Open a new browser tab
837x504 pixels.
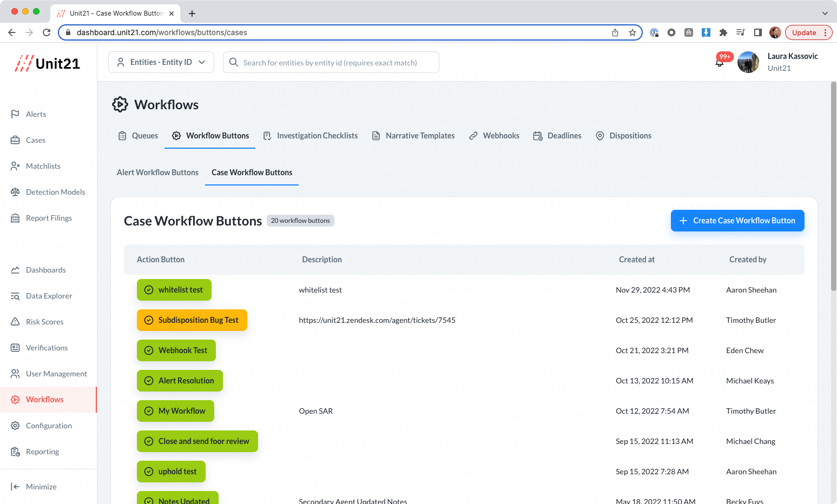click(192, 14)
